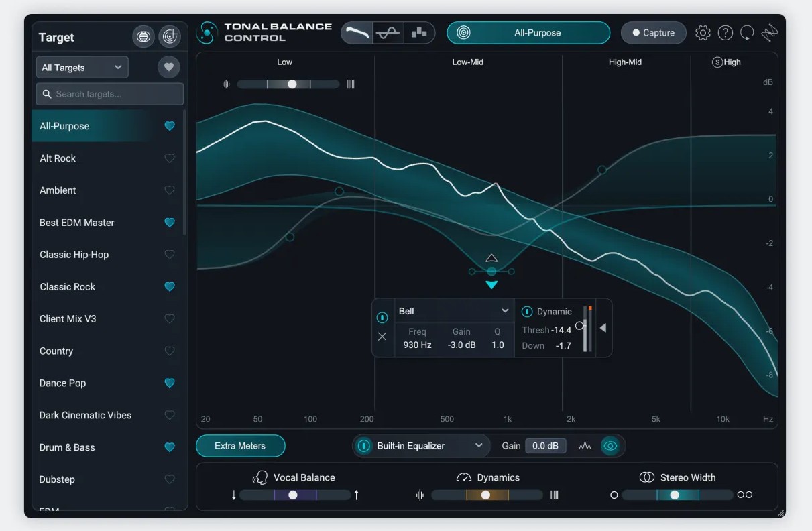812x531 pixels.
Task: Click the Extra Meters button
Action: coord(240,446)
